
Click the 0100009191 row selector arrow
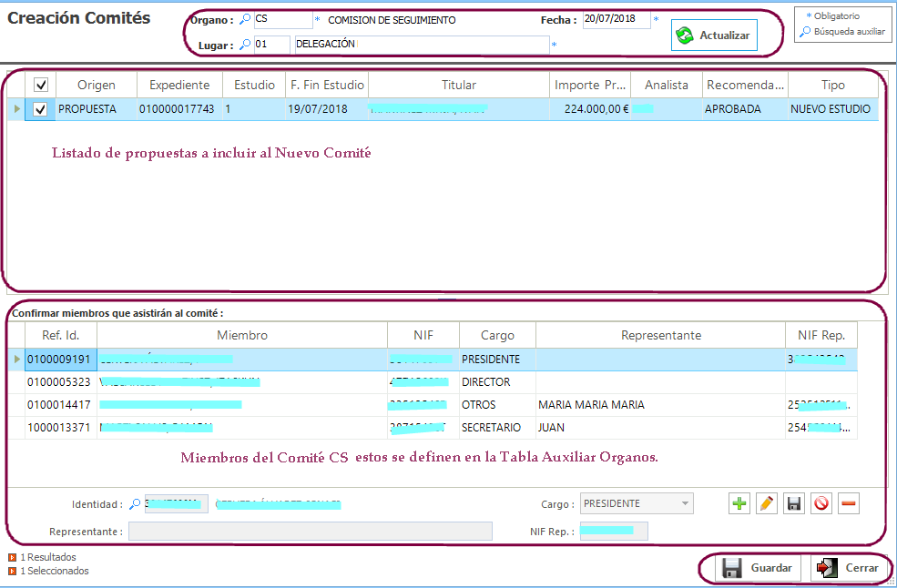click(16, 360)
